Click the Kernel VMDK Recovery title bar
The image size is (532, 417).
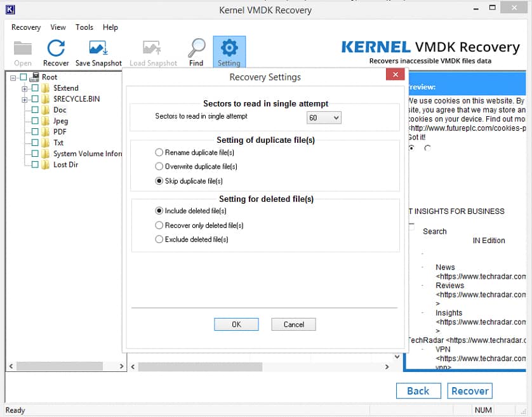(x=265, y=10)
